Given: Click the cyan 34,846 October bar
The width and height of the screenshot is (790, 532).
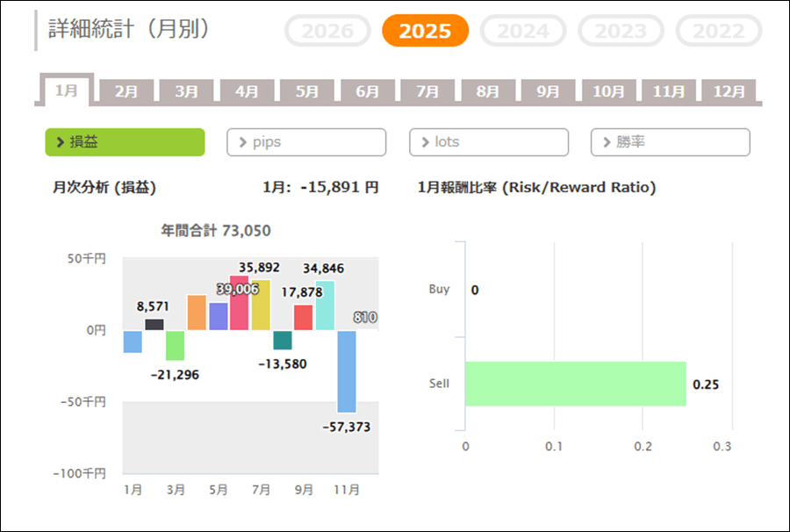Looking at the screenshot, I should click(x=325, y=306).
